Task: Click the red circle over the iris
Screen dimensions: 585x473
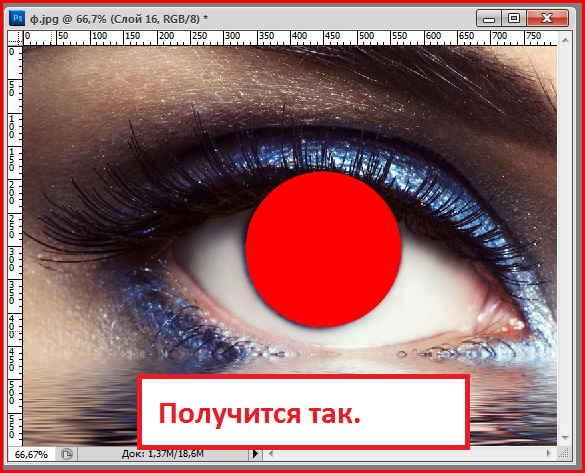Action: [323, 249]
